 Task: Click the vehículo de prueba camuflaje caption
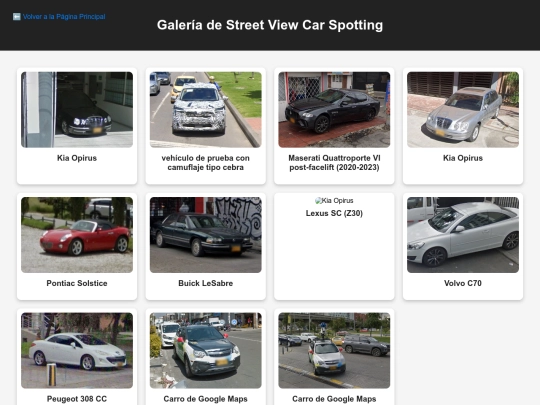point(206,163)
